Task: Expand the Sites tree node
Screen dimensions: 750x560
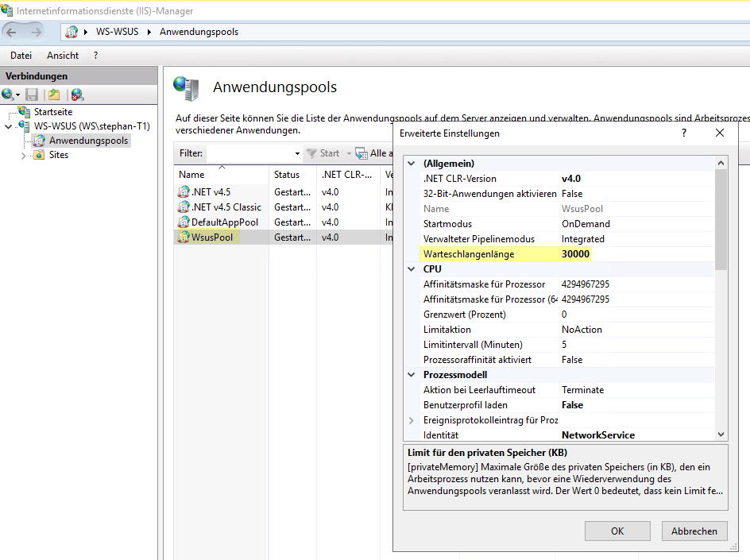Action: (x=23, y=156)
